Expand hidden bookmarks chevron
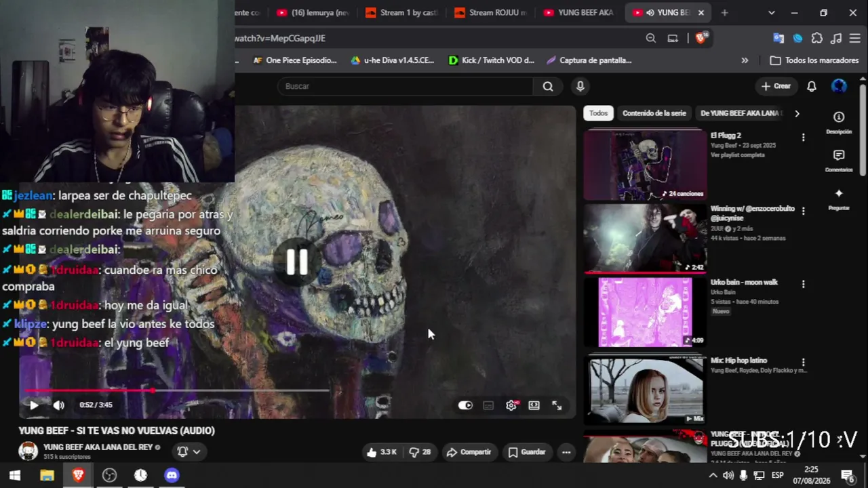868x488 pixels. [x=745, y=60]
